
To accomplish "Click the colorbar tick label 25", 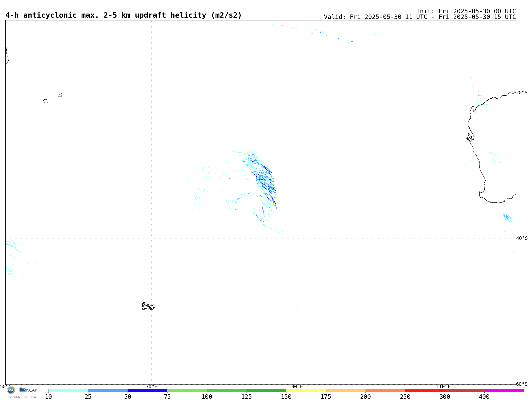I will point(88,397).
